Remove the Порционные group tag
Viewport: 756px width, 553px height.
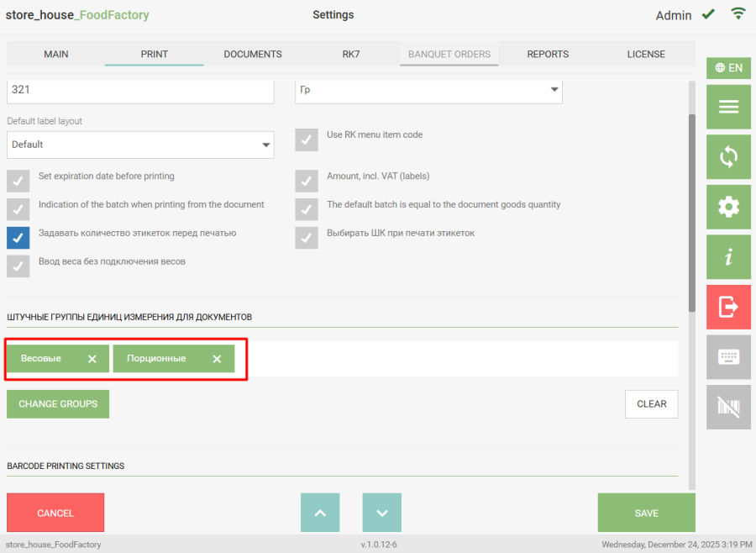click(217, 359)
